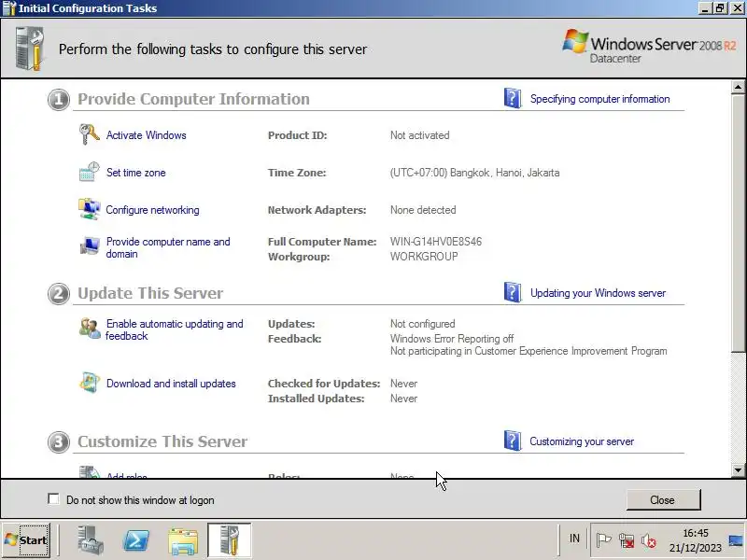Open the Set time zone link
Viewport: 747px width, 560px height.
point(136,173)
